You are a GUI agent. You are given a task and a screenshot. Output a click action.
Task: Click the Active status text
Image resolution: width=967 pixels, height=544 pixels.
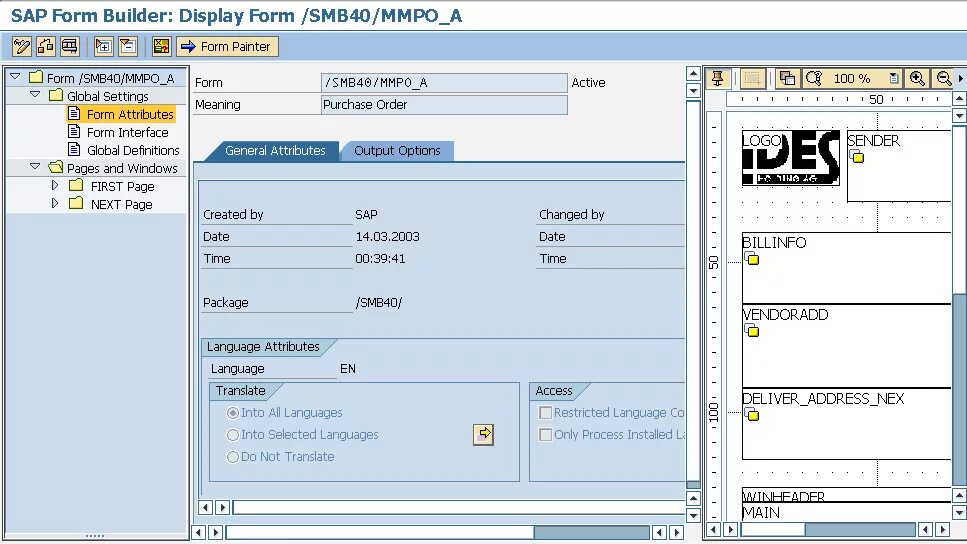pos(588,83)
